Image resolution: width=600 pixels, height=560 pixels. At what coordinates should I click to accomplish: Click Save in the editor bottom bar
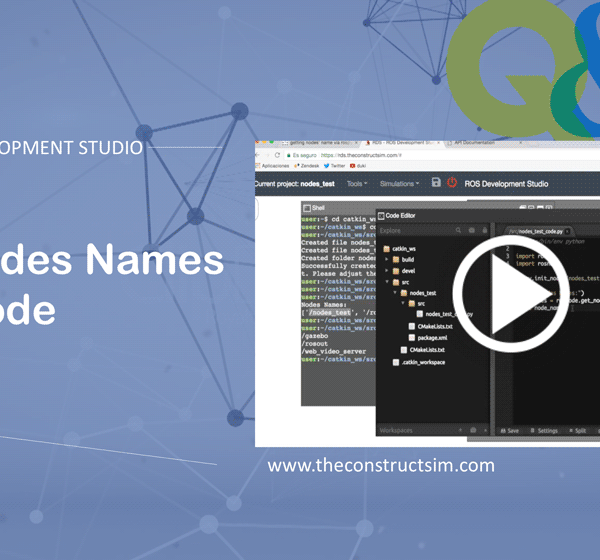point(509,431)
